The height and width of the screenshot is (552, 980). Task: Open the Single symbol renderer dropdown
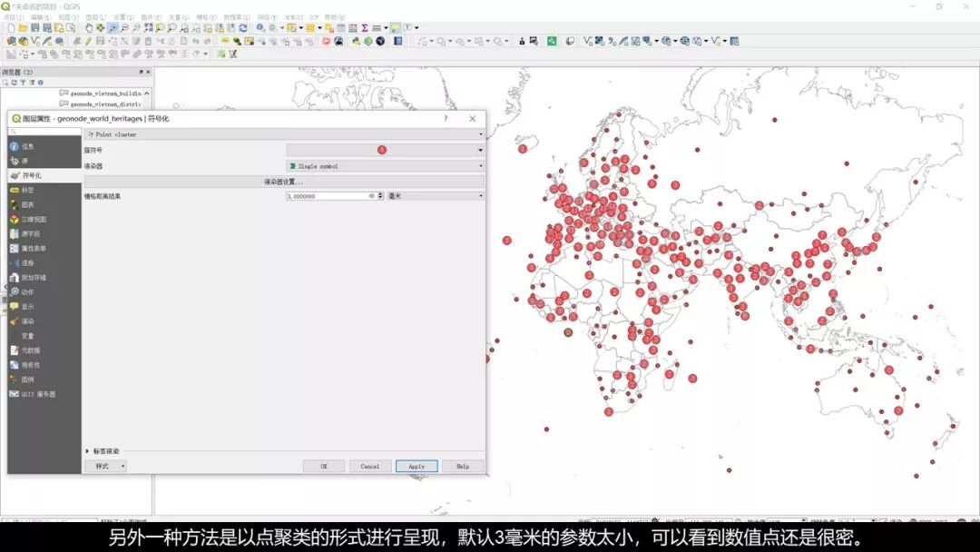[385, 166]
